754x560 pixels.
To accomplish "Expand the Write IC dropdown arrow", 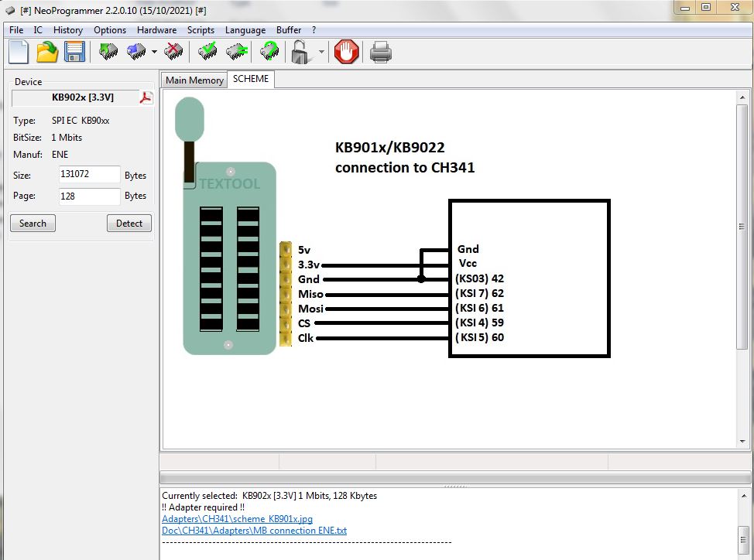I will 154,53.
